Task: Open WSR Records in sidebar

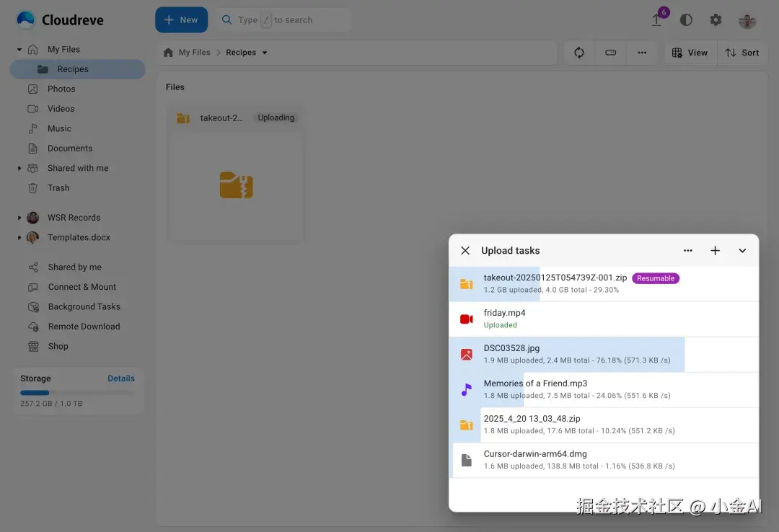Action: 74,218
